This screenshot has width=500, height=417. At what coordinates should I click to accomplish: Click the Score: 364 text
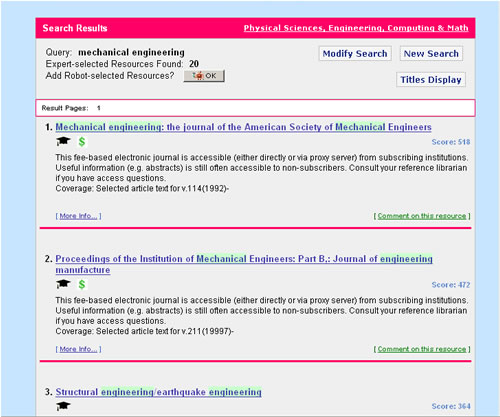(x=451, y=406)
